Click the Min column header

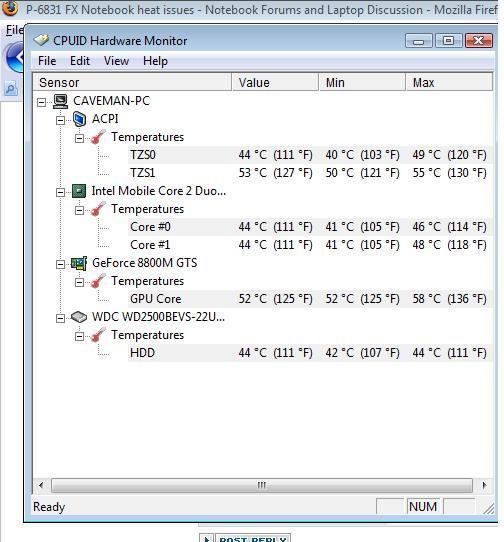[363, 82]
